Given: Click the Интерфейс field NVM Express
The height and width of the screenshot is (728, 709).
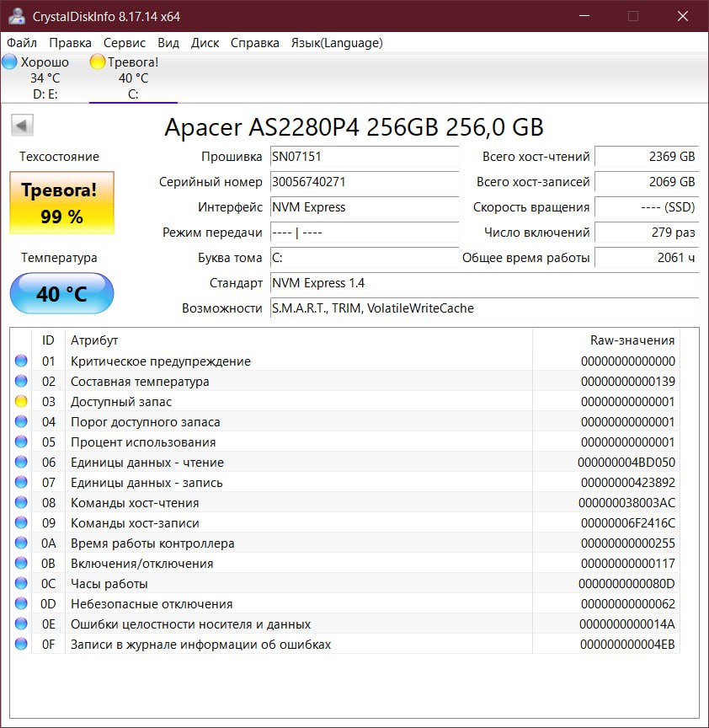Looking at the screenshot, I should (x=365, y=207).
